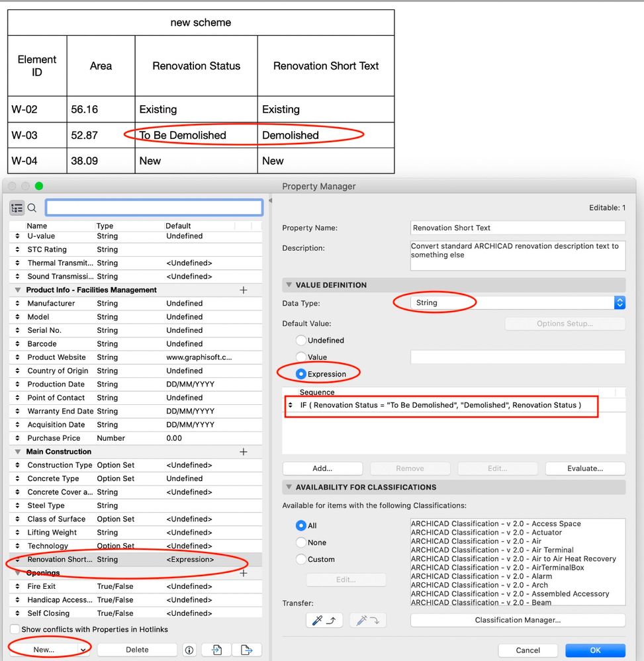This screenshot has width=644, height=661.
Task: Select the STC Rating property row
Action: pyautogui.click(x=136, y=249)
